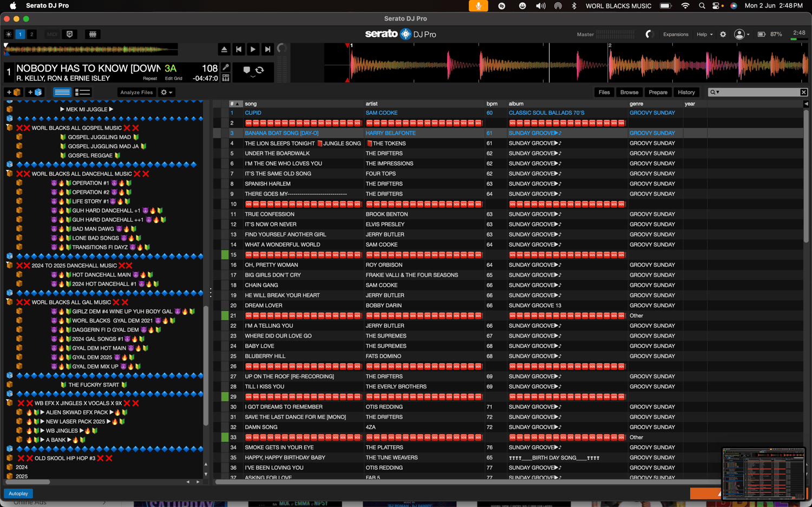
Task: Click the microphone icon in macOS menu bar
Action: point(478,6)
